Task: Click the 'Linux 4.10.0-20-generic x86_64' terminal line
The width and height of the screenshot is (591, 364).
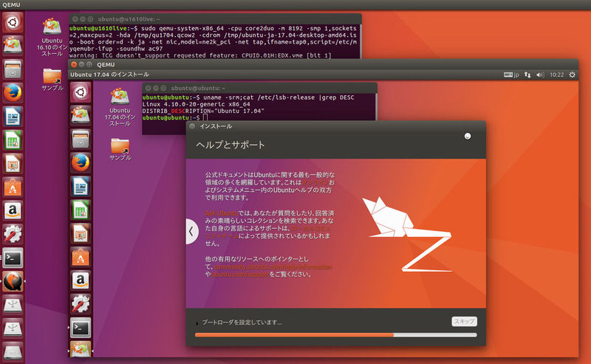Action: 196,104
